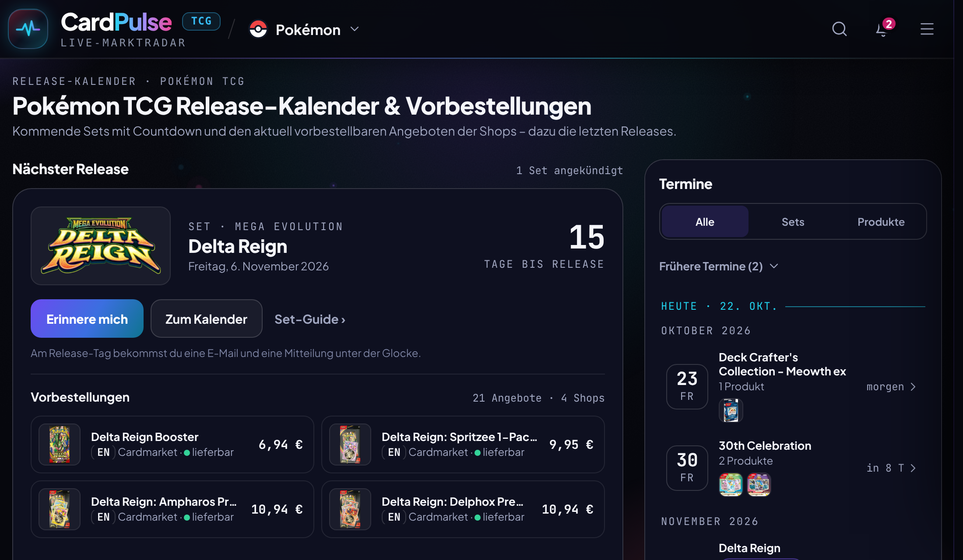Select the Alle tab in Termine
963x560 pixels.
click(x=705, y=222)
